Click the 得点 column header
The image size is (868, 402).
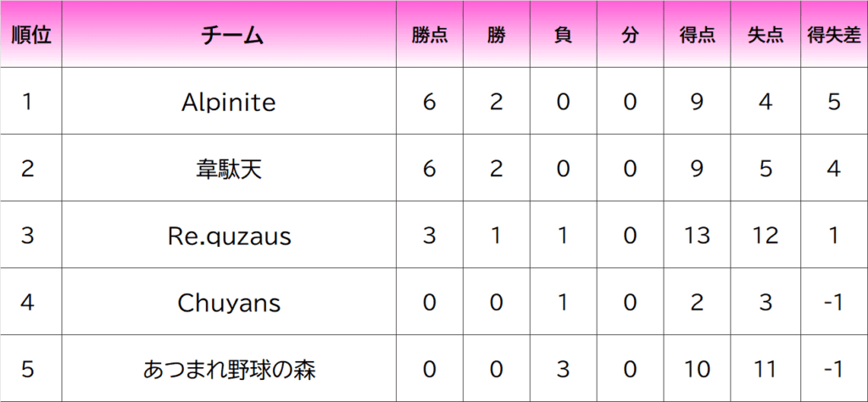click(x=697, y=35)
